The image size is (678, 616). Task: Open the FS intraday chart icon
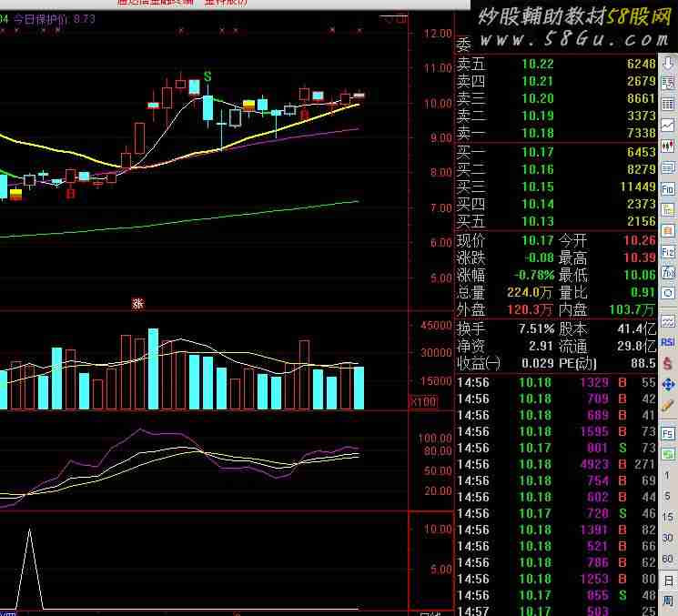coord(668,434)
